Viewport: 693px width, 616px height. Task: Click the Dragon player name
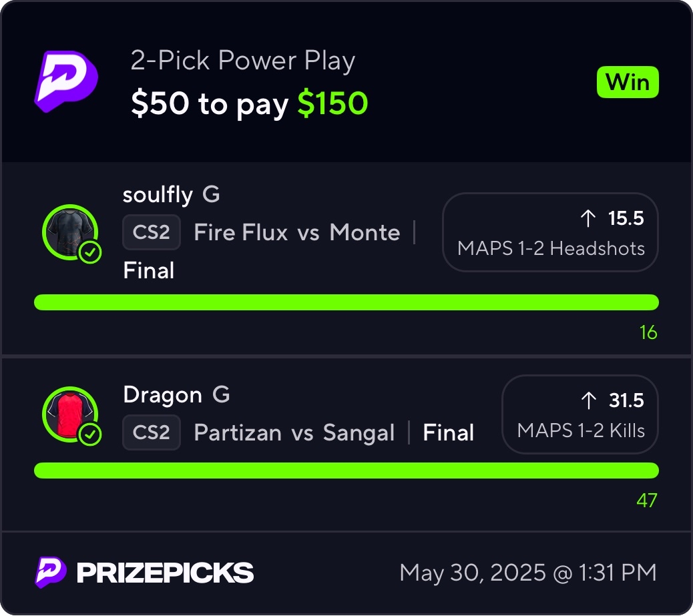(x=162, y=394)
